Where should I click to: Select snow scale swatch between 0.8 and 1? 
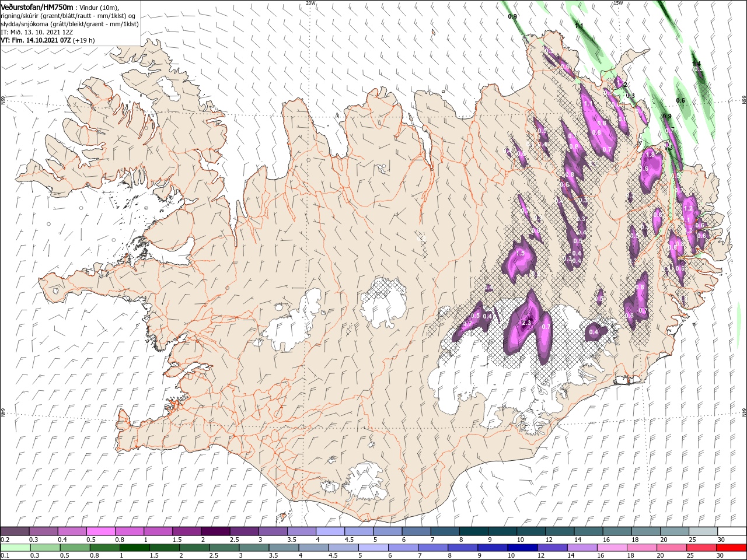point(130,531)
